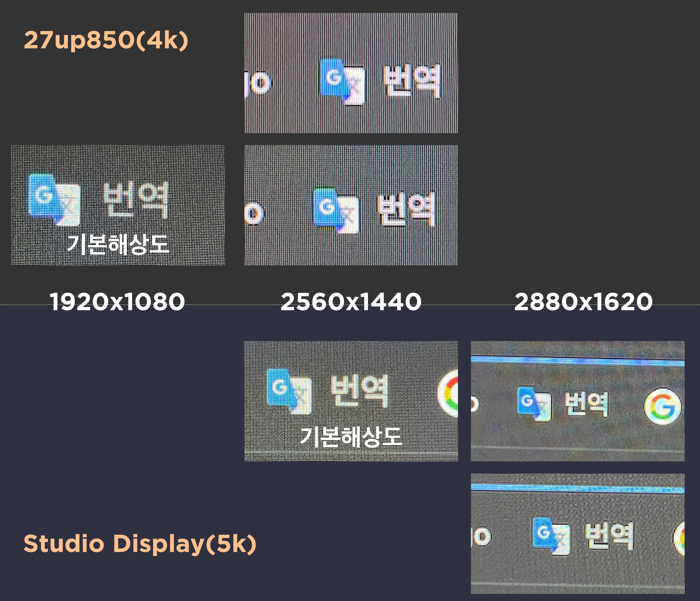Click the 2880x1620 resolution label
The height and width of the screenshot is (601, 700).
click(583, 302)
